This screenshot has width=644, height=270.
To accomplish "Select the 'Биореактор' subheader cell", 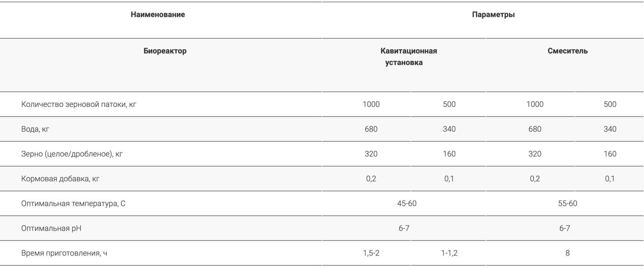I will tap(165, 51).
